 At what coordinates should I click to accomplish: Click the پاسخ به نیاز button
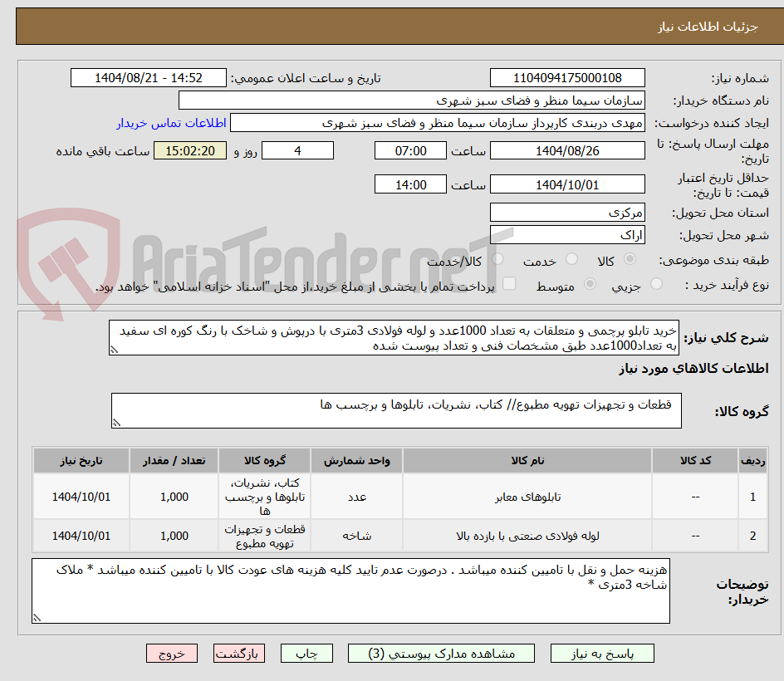602,653
